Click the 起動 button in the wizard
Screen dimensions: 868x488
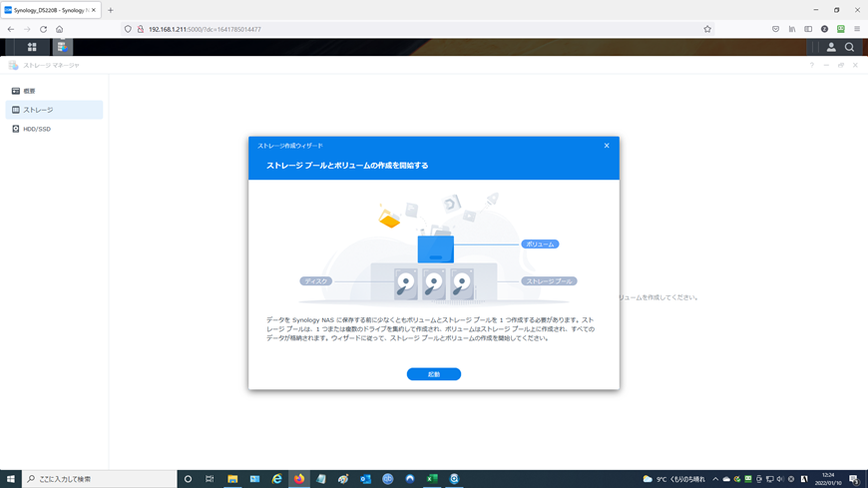coord(433,374)
